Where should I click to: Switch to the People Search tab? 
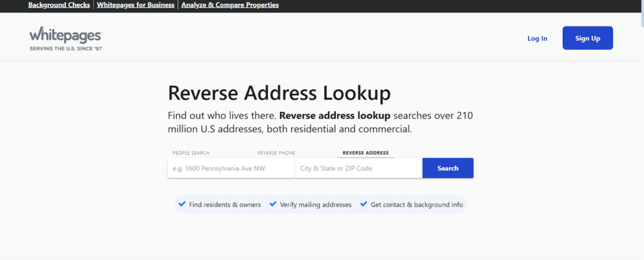click(191, 152)
